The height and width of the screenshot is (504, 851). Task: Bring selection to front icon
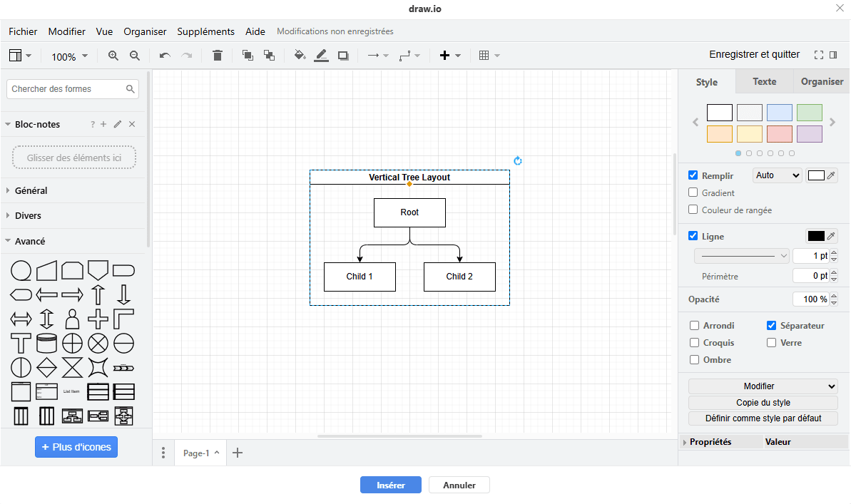point(248,56)
